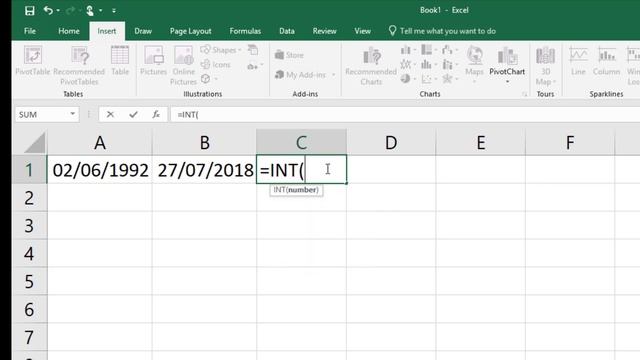Click the INT(number) function tooltip
640x360 pixels.
click(296, 190)
